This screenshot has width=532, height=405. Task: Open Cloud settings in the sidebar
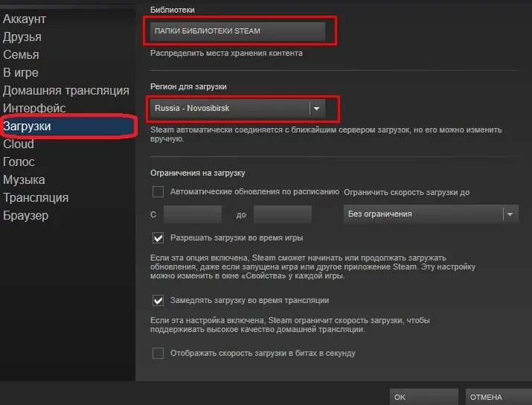pyautogui.click(x=19, y=144)
